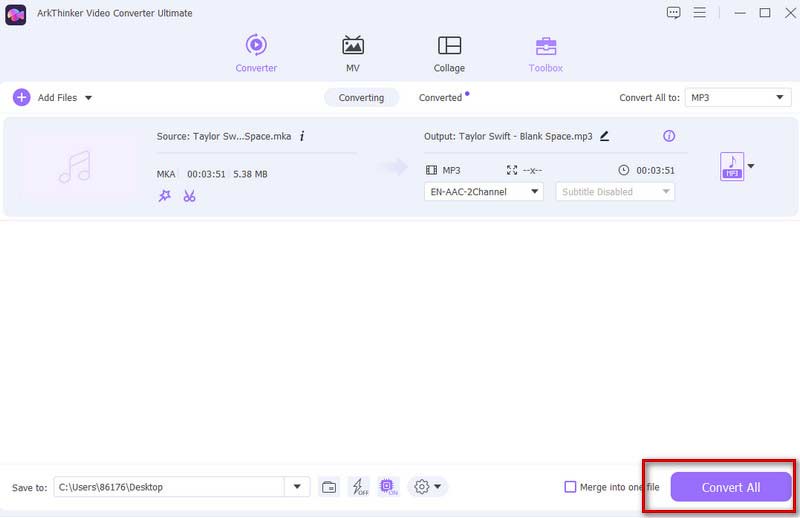Open the Toolbox tab
The width and height of the screenshot is (800, 518).
click(545, 54)
